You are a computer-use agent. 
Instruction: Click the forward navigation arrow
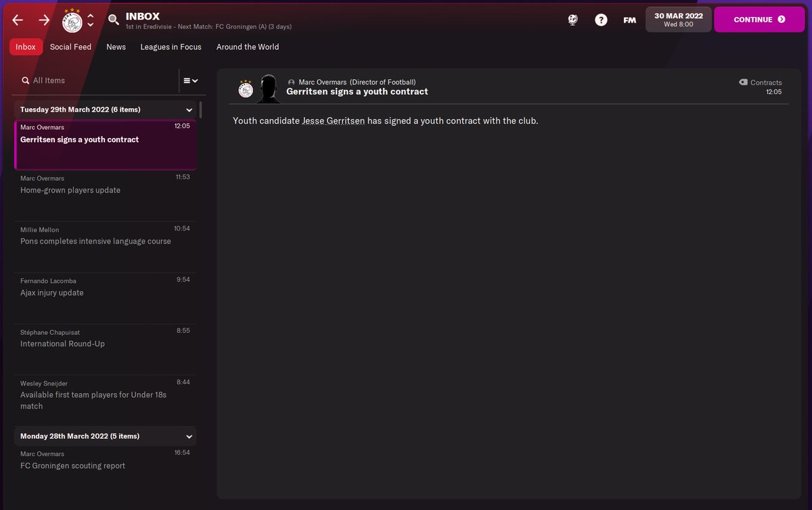pos(44,20)
